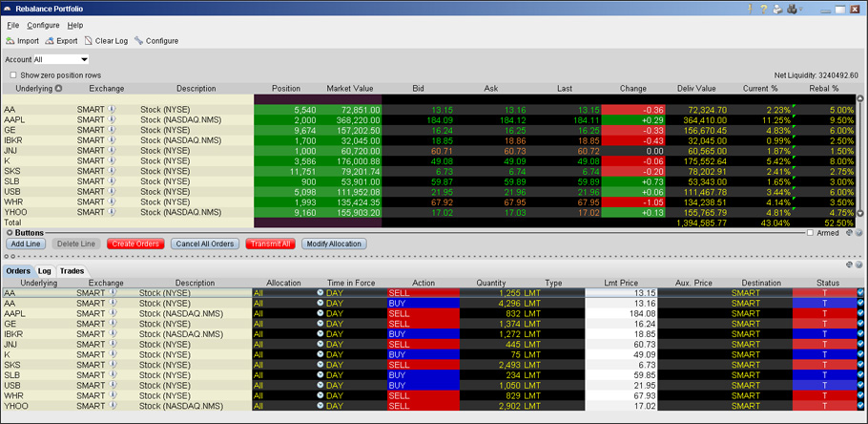Click the Add Line button
Viewport: 868px width, 424px height.
(26, 244)
